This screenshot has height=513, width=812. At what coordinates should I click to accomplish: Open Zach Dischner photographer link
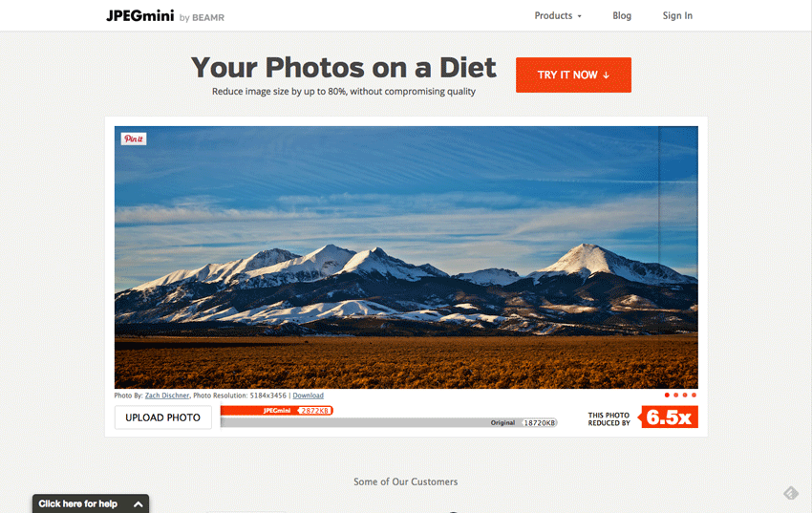(167, 395)
